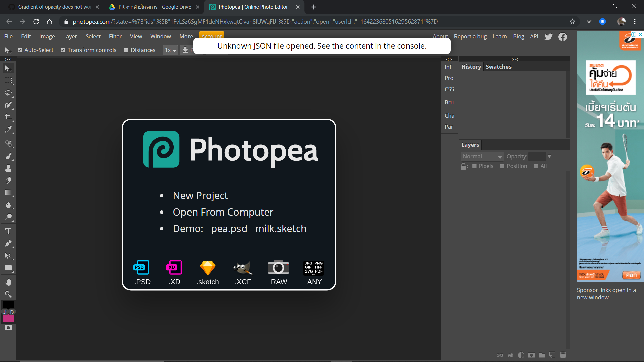Open the pea.psd demo file

[x=229, y=229]
